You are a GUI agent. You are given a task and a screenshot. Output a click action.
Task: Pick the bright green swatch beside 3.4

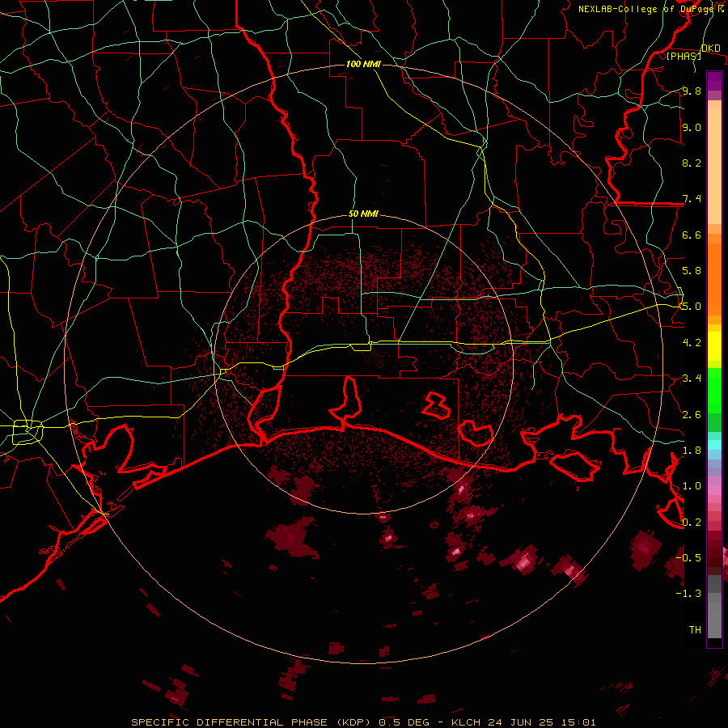(714, 390)
